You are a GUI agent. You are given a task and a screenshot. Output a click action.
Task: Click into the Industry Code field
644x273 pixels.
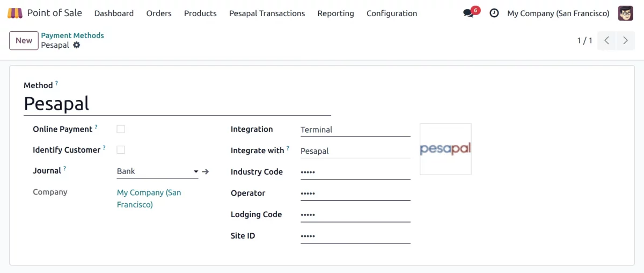click(355, 172)
